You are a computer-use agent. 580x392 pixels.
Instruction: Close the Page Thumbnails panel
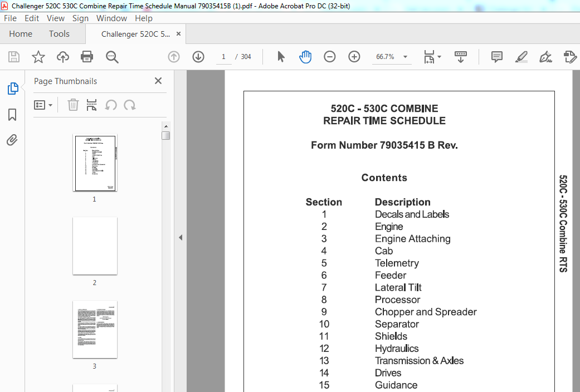(158, 81)
